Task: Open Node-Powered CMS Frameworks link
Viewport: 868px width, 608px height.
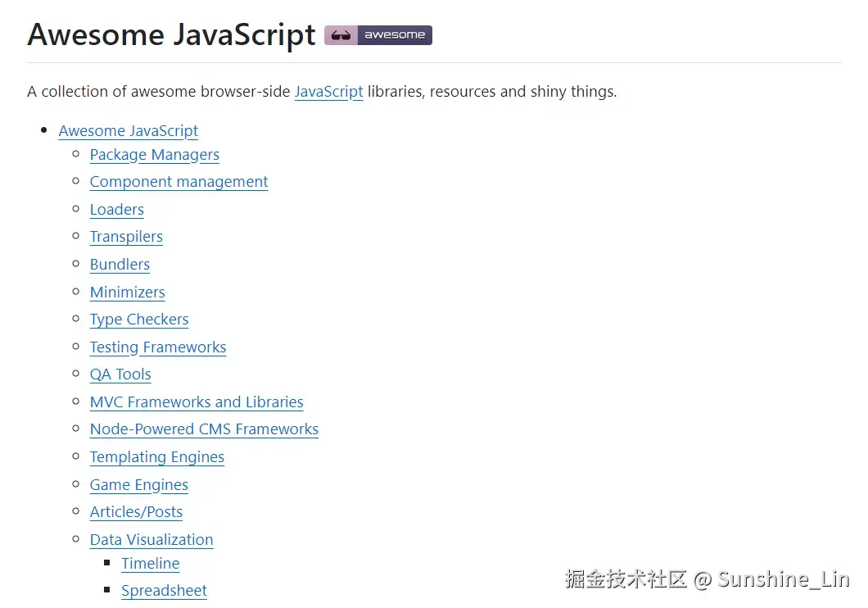Action: 204,429
